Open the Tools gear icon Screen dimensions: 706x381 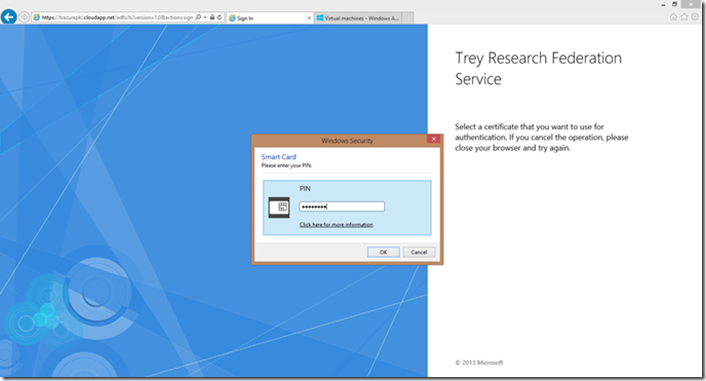(695, 17)
